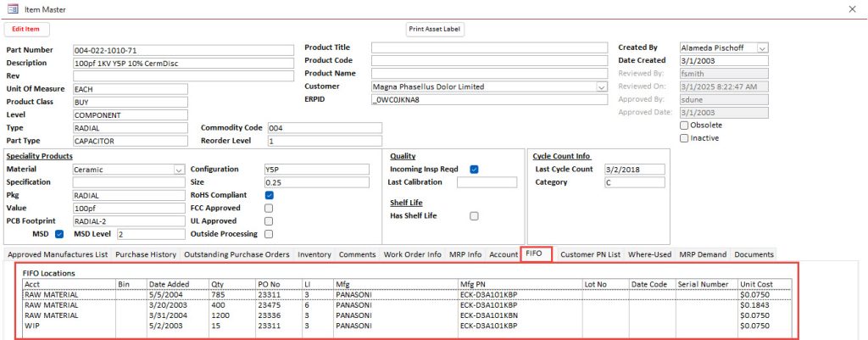
Task: Click the Reorder Level field
Action: point(325,142)
